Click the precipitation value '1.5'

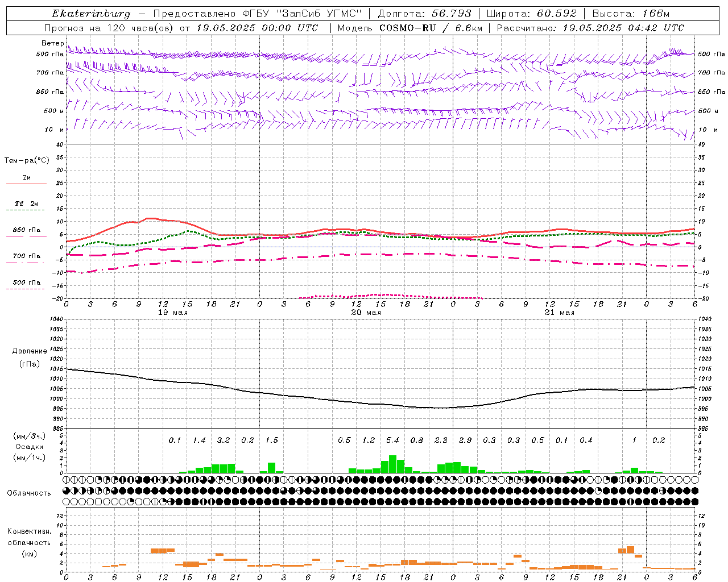click(271, 440)
